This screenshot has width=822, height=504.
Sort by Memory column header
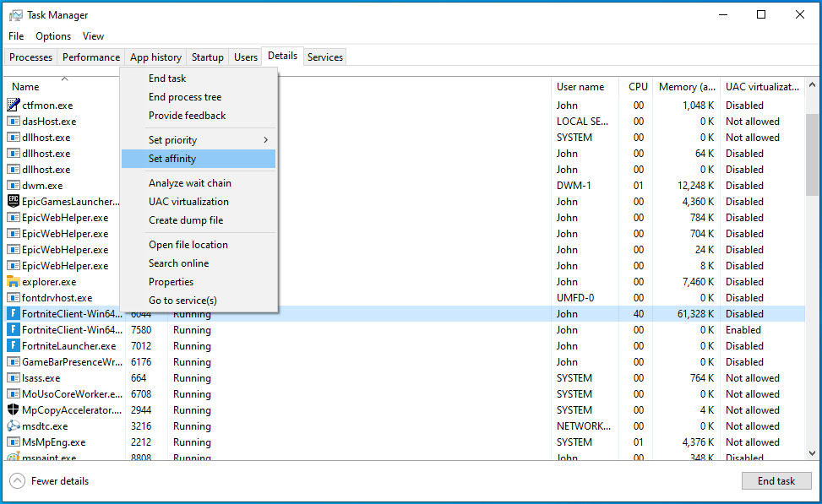pos(687,87)
